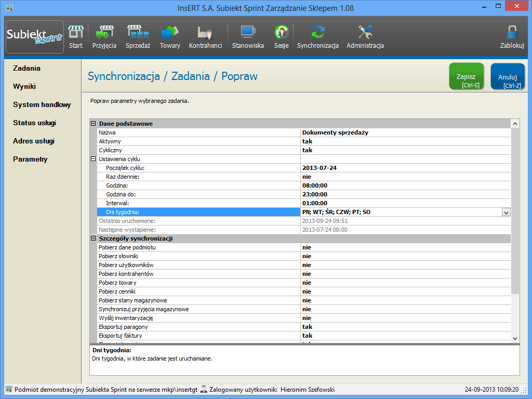This screenshot has height=399, width=532.
Task: Maximize the Subiekt Sprint window
Action: pos(498,6)
